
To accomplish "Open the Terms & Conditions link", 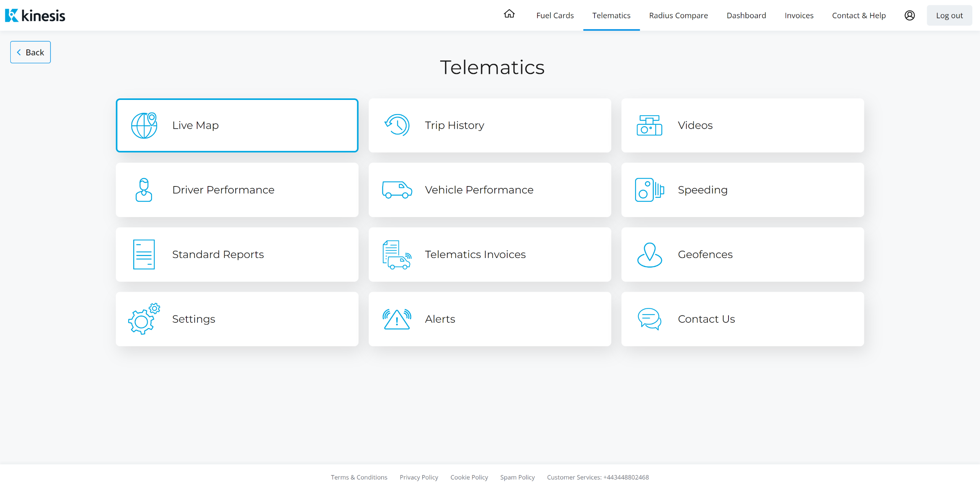I will click(359, 477).
